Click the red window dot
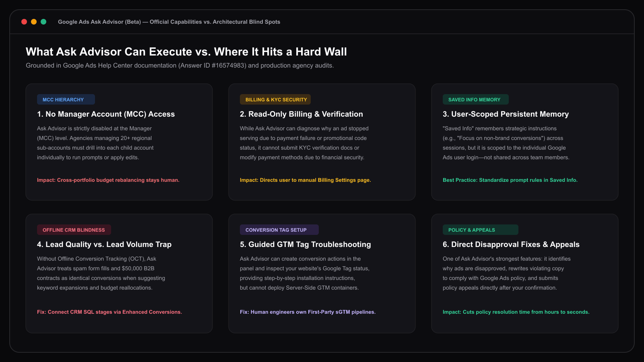Image resolution: width=644 pixels, height=362 pixels. point(24,22)
